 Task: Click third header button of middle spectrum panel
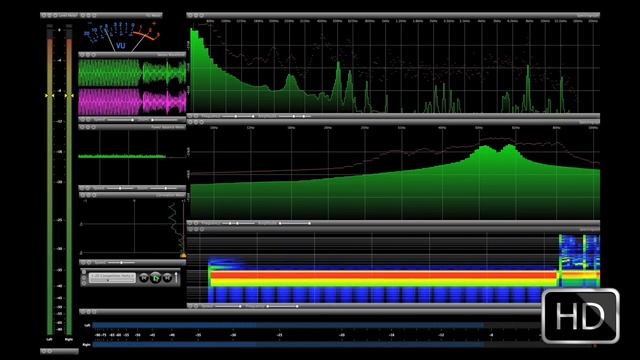201,122
